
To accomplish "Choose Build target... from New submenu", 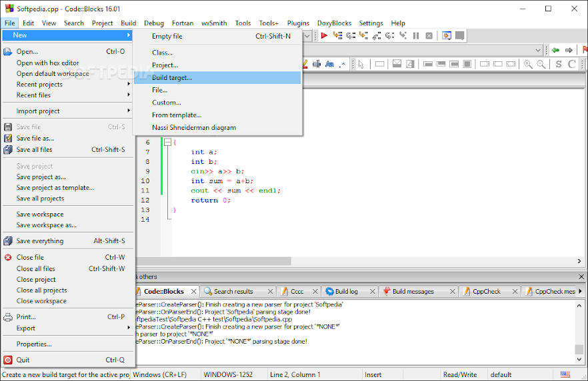I will click(x=172, y=77).
